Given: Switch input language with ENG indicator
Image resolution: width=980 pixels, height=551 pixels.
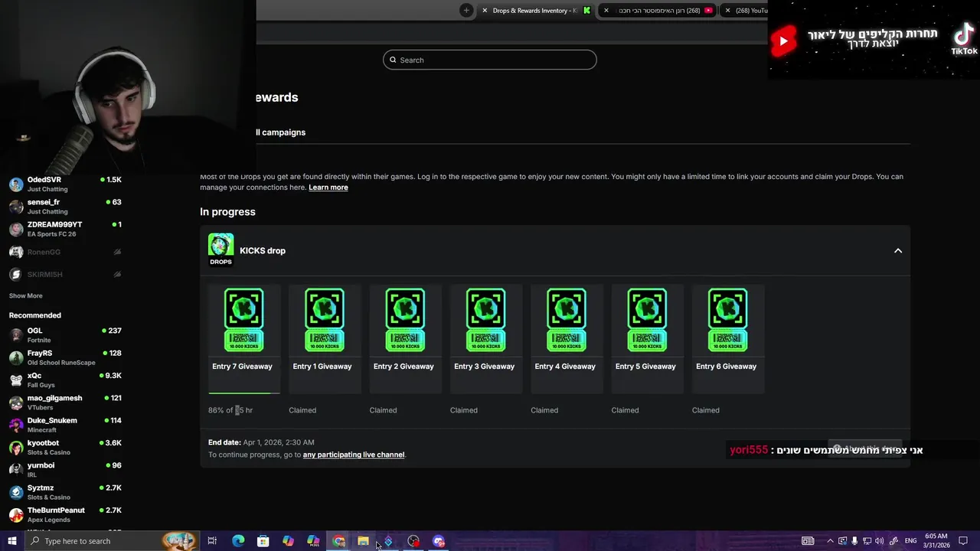Looking at the screenshot, I should pos(911,541).
